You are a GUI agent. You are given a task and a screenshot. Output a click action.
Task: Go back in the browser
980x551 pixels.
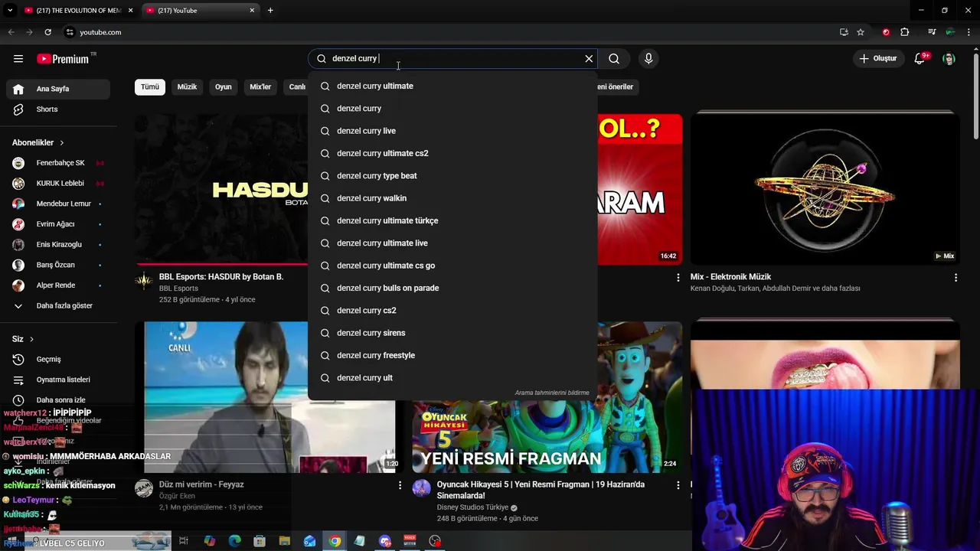tap(11, 32)
